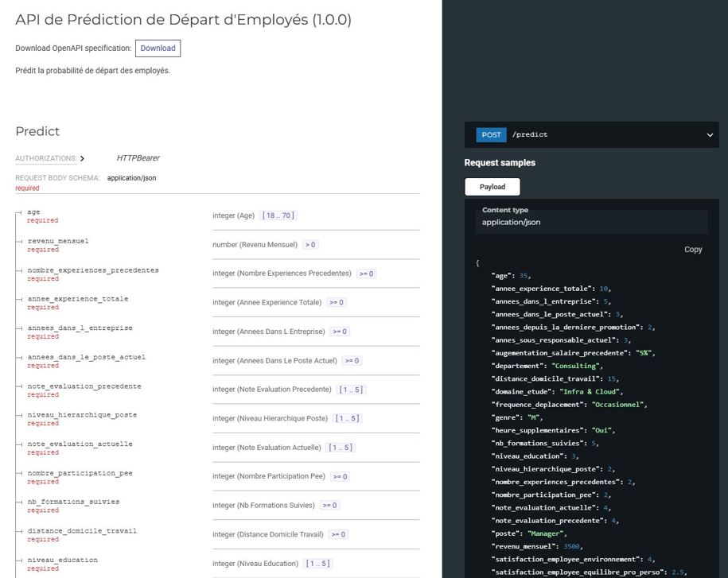Click the age property name
The width and height of the screenshot is (728, 578).
click(x=33, y=212)
